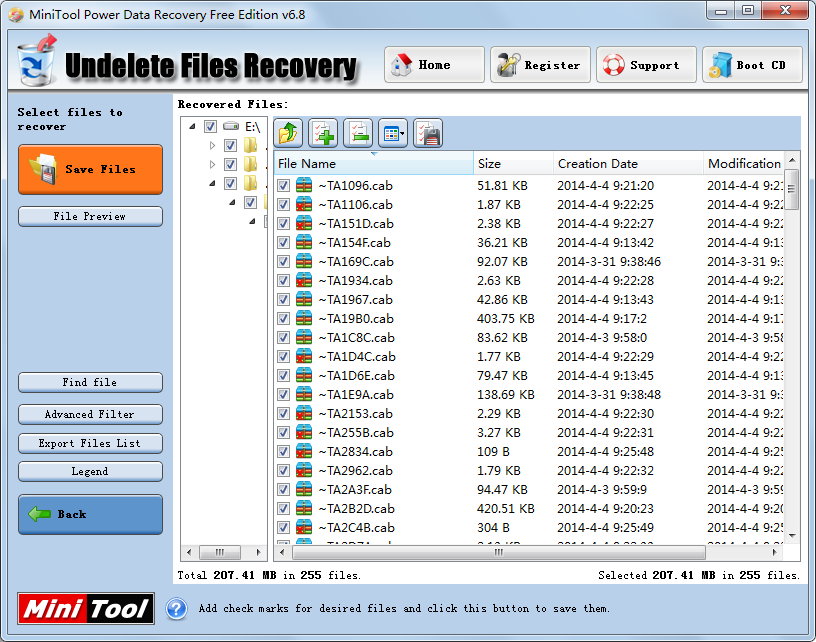Screen dimensions: 816x642
Task: Uncheck the ~TA151D.cab checkbox
Action: pyautogui.click(x=283, y=224)
